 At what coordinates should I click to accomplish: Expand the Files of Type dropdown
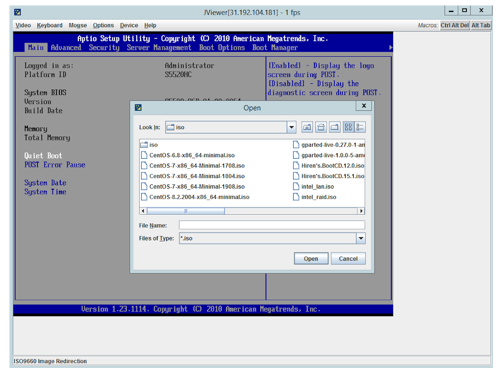(x=361, y=238)
